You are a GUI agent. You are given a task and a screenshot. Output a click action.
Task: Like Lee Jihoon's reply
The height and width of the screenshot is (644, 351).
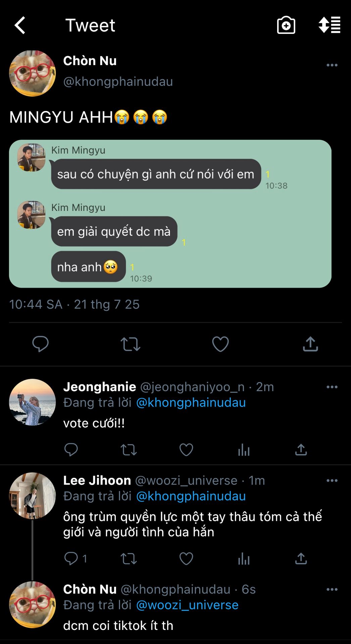(x=186, y=558)
